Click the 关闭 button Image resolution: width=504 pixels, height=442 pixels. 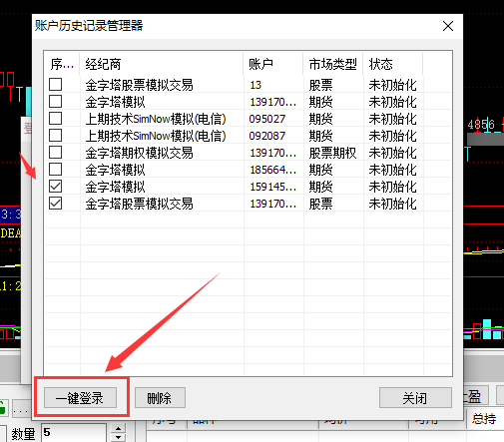coord(415,398)
